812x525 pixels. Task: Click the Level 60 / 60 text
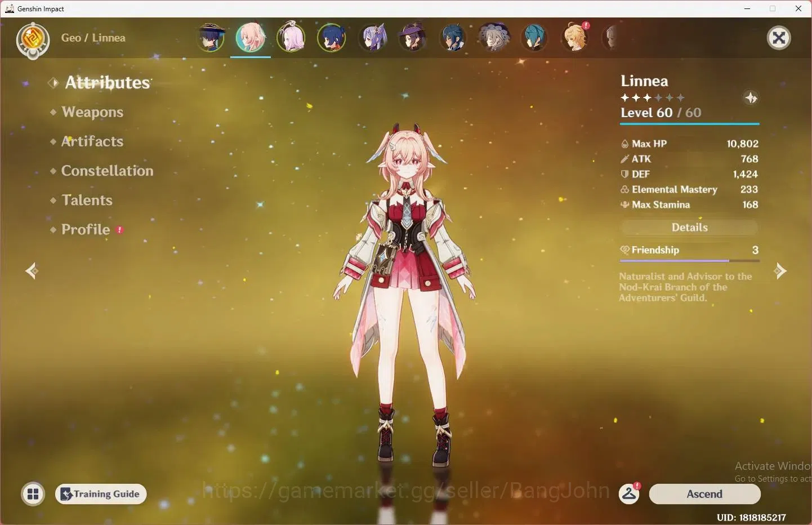(x=661, y=113)
